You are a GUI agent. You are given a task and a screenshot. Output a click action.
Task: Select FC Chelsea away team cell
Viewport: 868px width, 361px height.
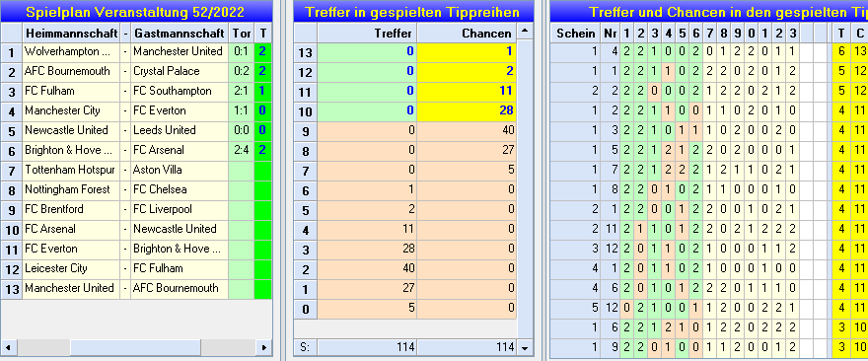pyautogui.click(x=180, y=190)
